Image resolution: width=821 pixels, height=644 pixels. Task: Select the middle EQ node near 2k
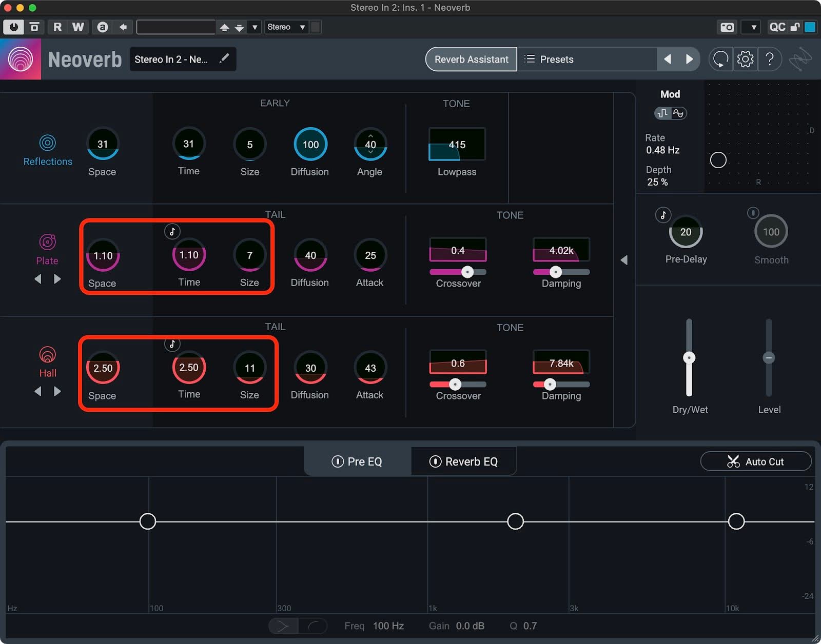[515, 521]
